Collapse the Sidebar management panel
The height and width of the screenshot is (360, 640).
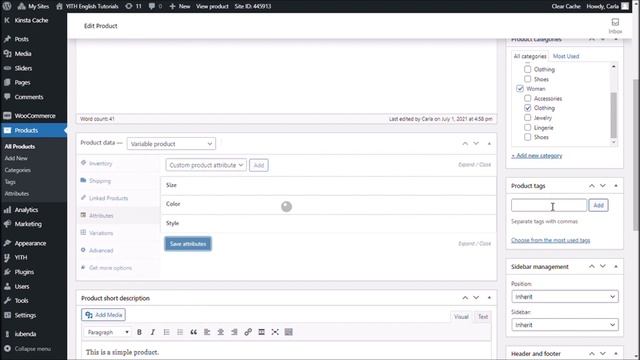(x=616, y=267)
